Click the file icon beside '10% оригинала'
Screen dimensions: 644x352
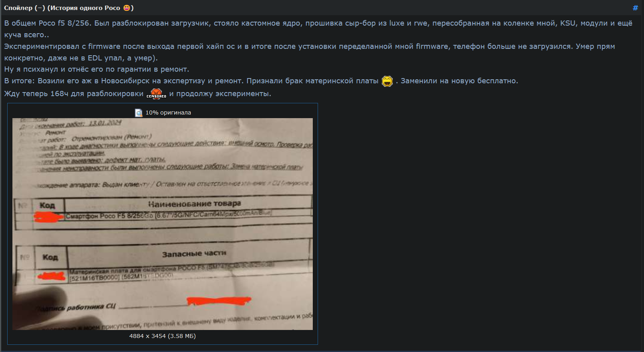tap(139, 113)
